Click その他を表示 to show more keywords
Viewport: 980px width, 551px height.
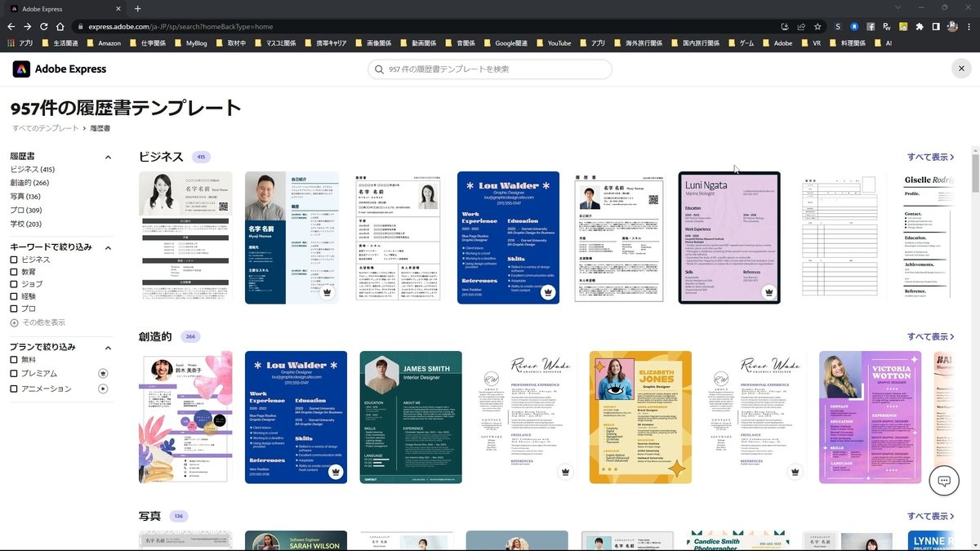pyautogui.click(x=43, y=322)
